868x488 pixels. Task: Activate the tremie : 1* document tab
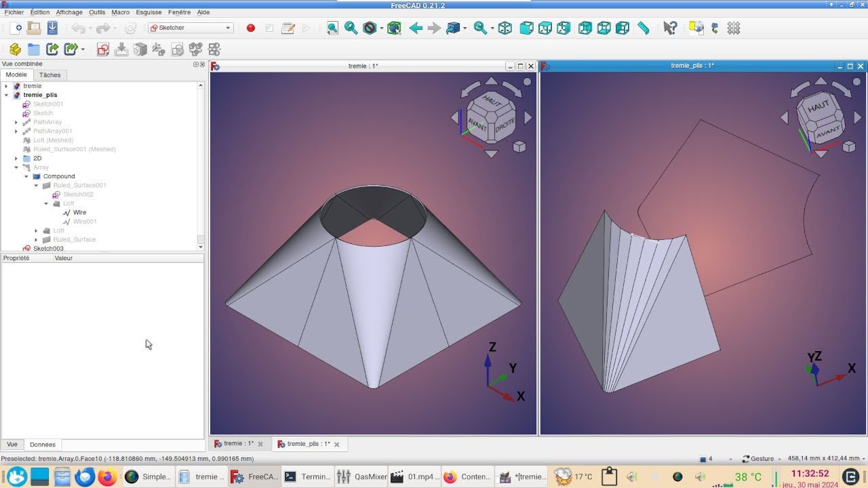239,444
